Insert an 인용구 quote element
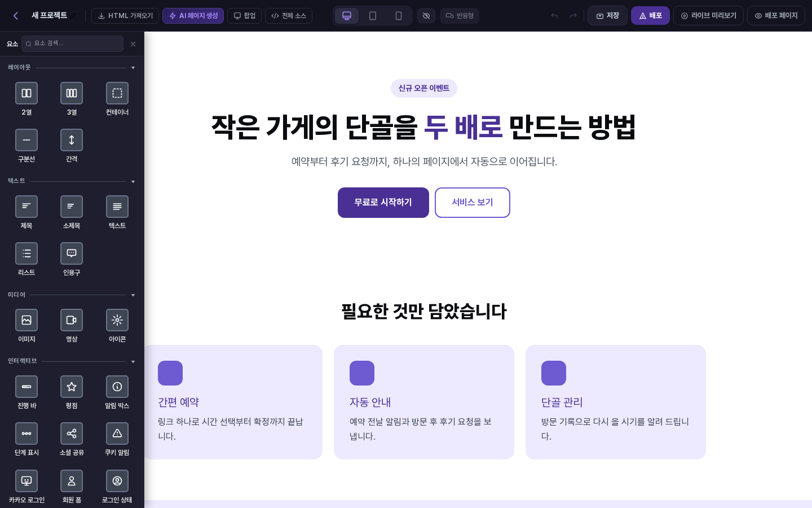The height and width of the screenshot is (508, 812). point(72,259)
